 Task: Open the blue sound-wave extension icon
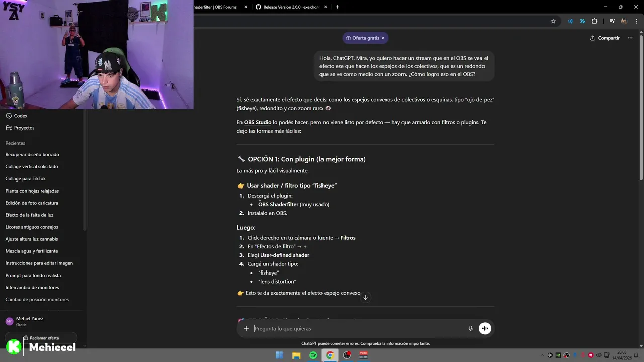(x=570, y=21)
